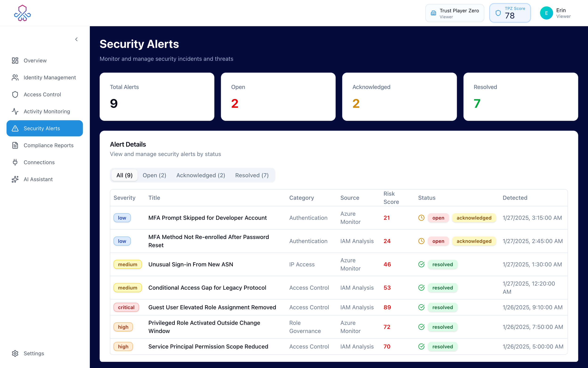Click the Security Alerts warning triangle icon
Image resolution: width=588 pixels, height=368 pixels.
coord(15,128)
